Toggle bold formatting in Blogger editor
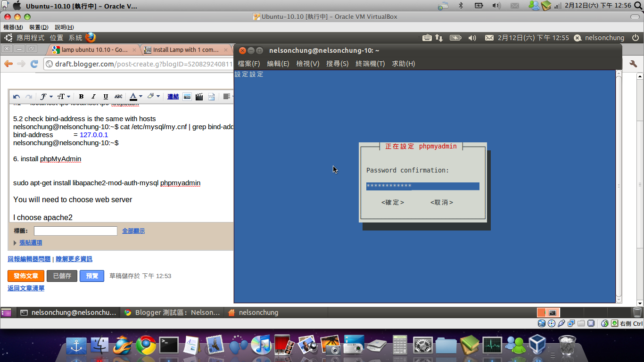The height and width of the screenshot is (362, 644). (x=81, y=96)
